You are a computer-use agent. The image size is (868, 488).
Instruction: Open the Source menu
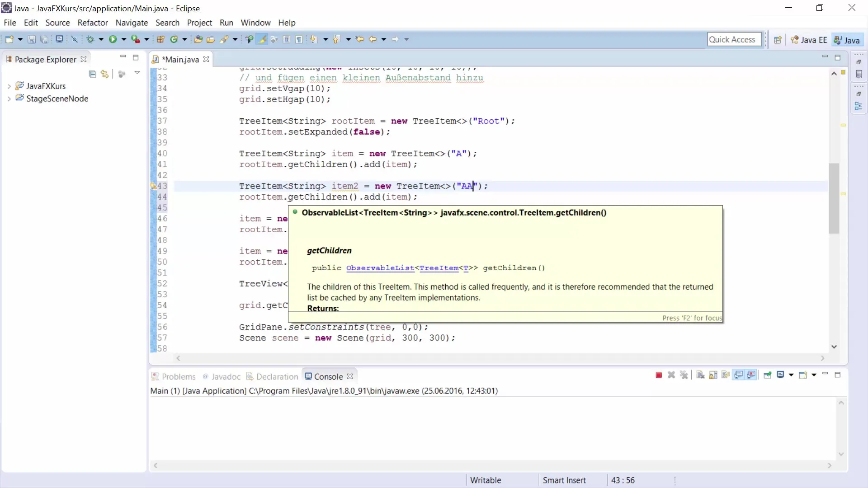[x=57, y=23]
